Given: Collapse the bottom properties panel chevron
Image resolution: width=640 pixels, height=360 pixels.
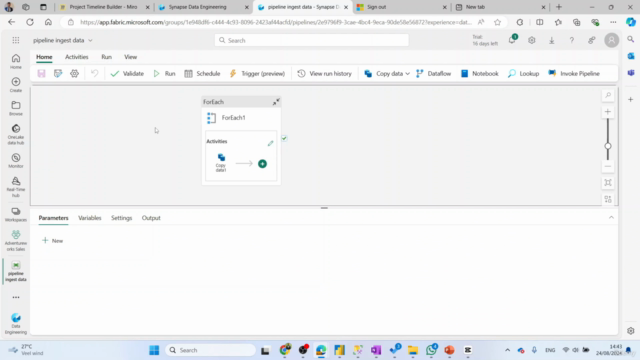Looking at the screenshot, I should coord(611,218).
